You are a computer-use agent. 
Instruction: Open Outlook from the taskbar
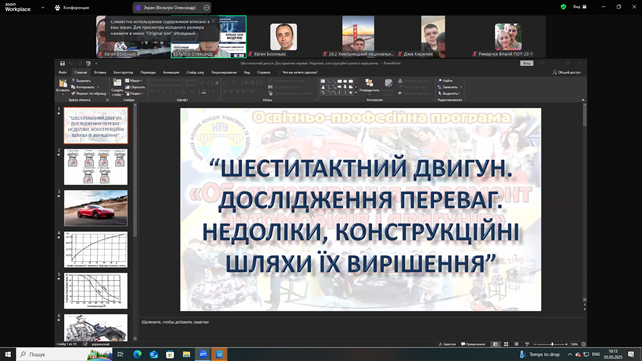tap(154, 354)
